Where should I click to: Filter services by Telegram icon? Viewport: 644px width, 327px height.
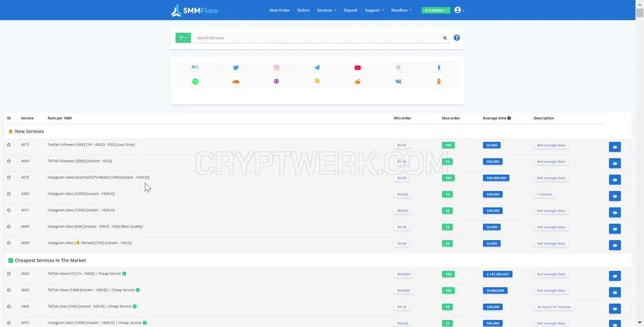point(317,68)
